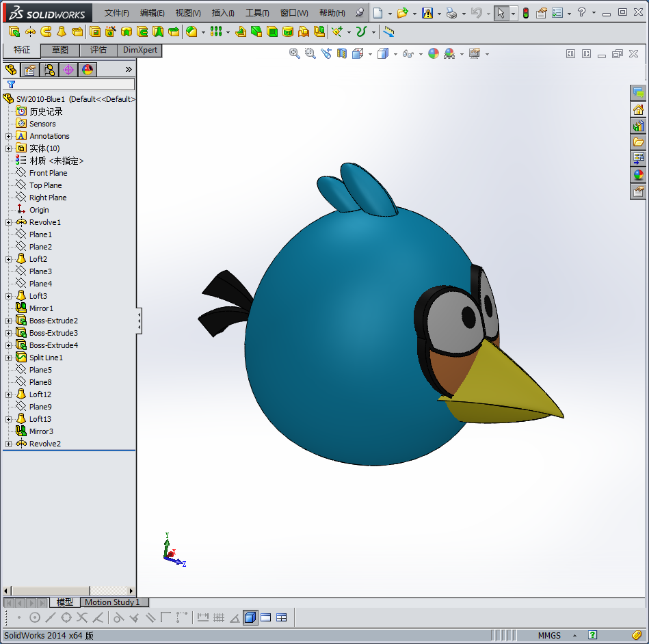Open the PropertyManager tab icon
The image size is (649, 644).
click(x=30, y=70)
